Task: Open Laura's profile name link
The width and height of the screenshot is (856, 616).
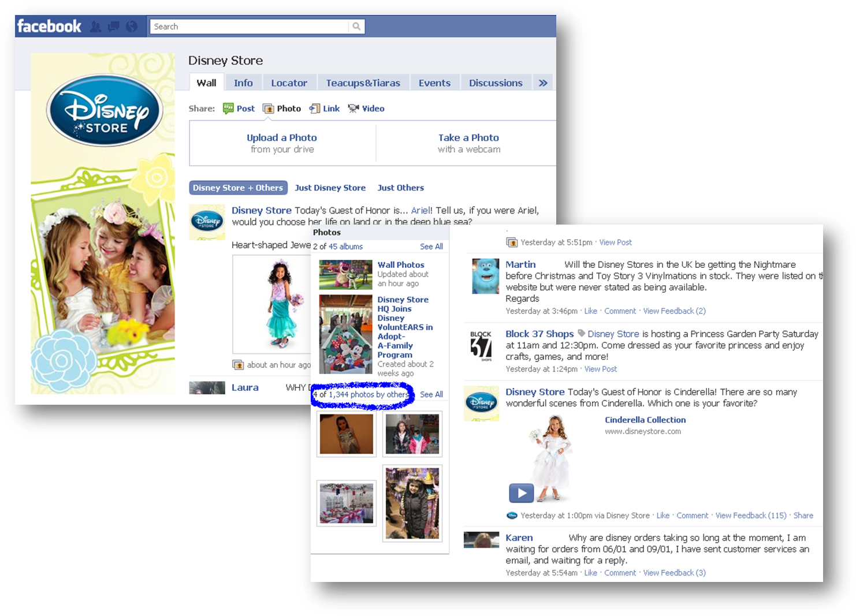Action: pos(245,387)
